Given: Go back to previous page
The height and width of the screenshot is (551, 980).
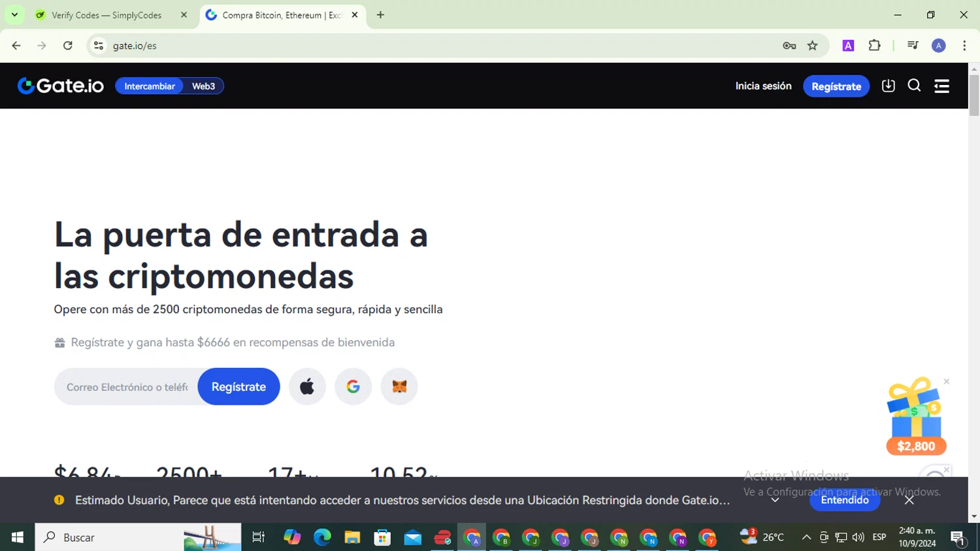Looking at the screenshot, I should [16, 46].
